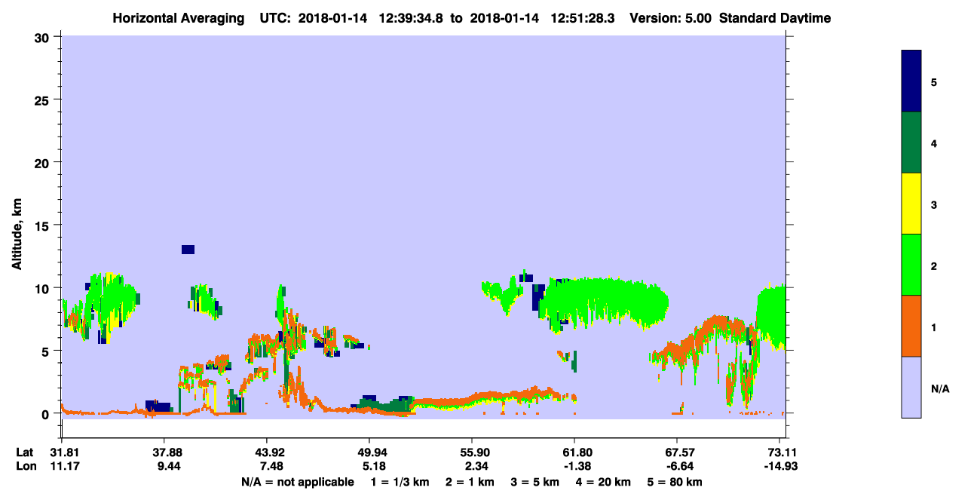This screenshot has width=980, height=503.
Task: Click the yellow colorbar segment labeled 3
Action: [x=911, y=204]
